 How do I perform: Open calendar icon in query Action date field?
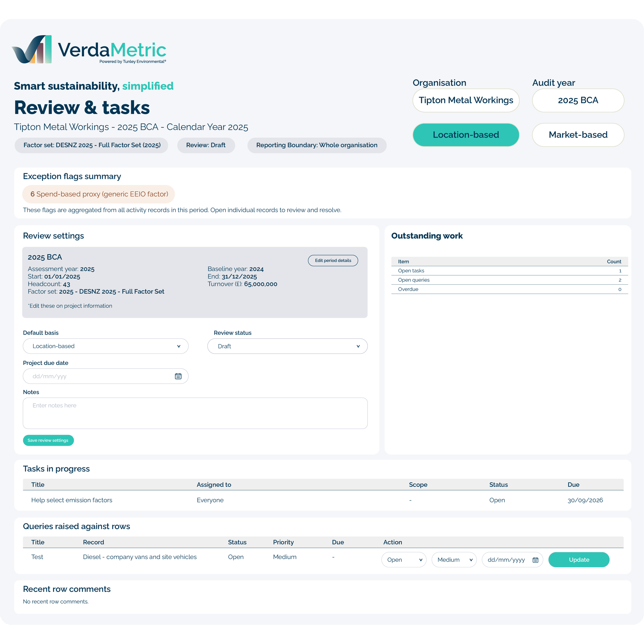pyautogui.click(x=535, y=560)
